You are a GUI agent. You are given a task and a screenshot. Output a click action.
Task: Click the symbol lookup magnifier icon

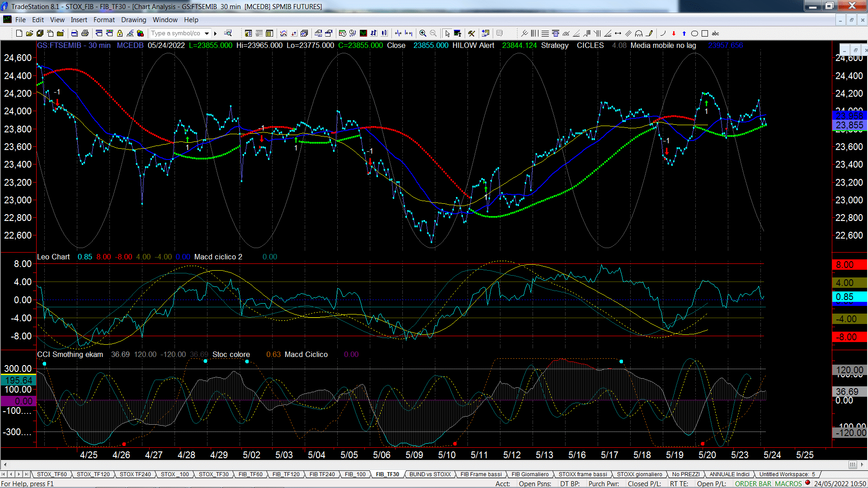coord(228,33)
